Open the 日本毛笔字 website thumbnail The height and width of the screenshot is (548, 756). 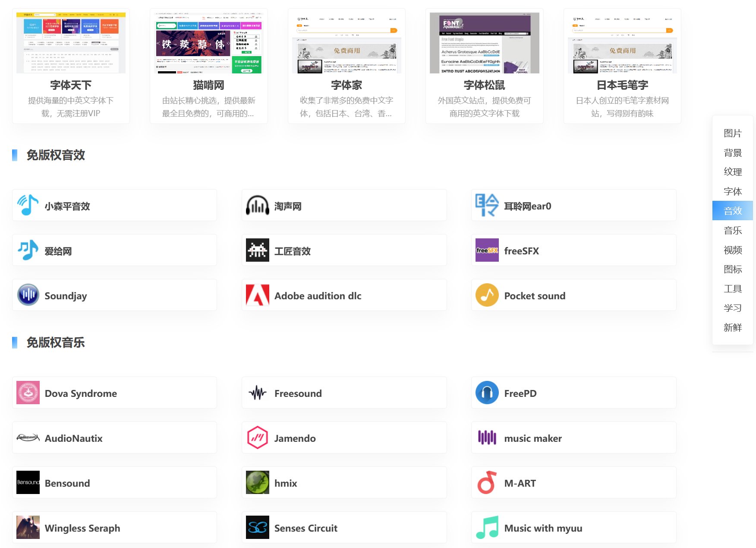622,43
